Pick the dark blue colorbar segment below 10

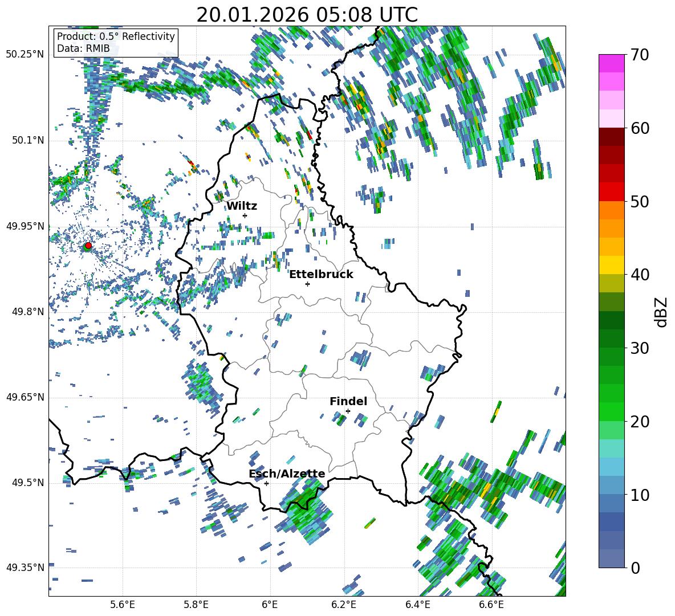pos(611,521)
